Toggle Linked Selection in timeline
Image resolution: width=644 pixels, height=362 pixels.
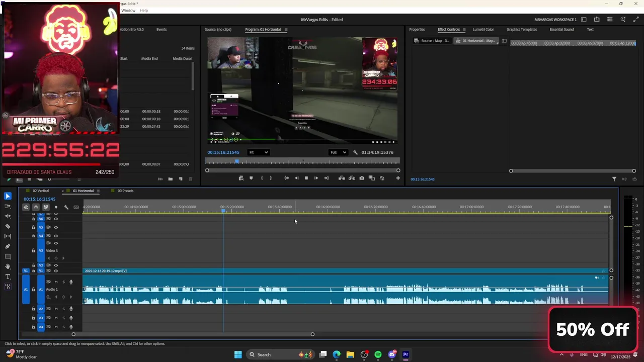[x=46, y=207]
